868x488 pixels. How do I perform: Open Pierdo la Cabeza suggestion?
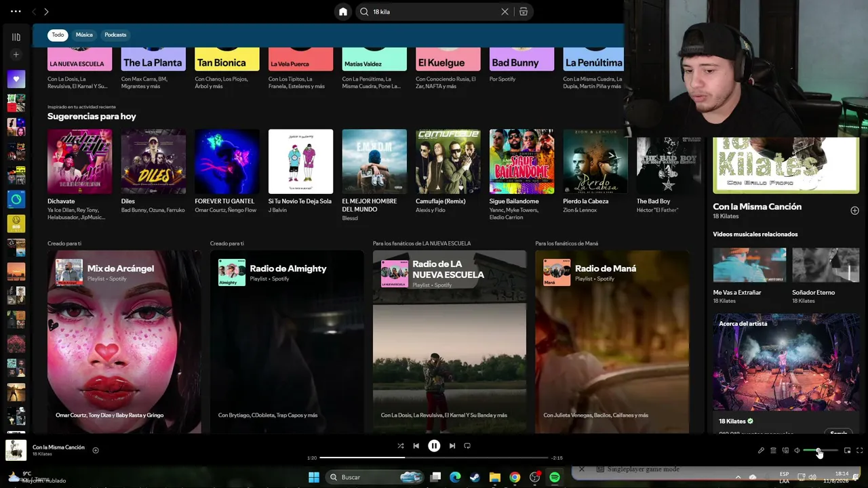(595, 171)
